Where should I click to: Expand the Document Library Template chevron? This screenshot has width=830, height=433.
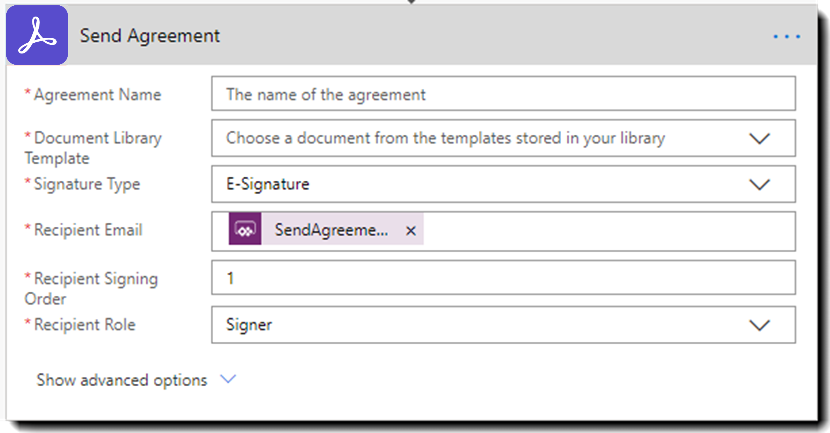[x=759, y=139]
